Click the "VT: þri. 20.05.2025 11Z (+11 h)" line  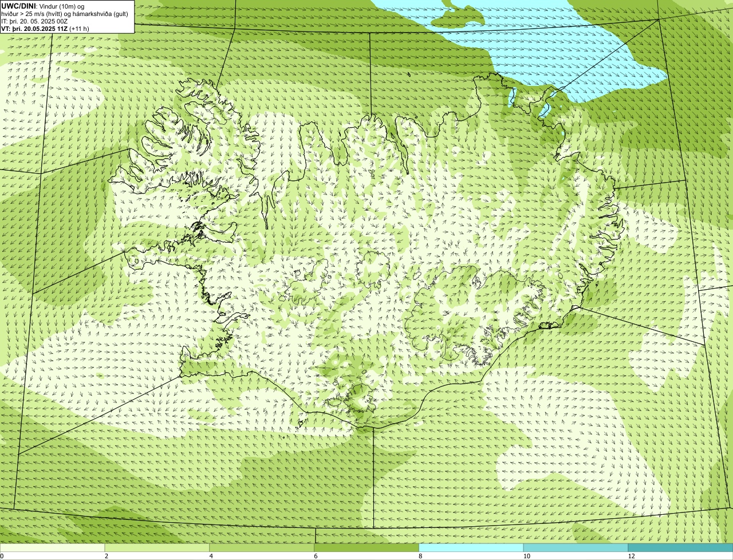click(45, 29)
